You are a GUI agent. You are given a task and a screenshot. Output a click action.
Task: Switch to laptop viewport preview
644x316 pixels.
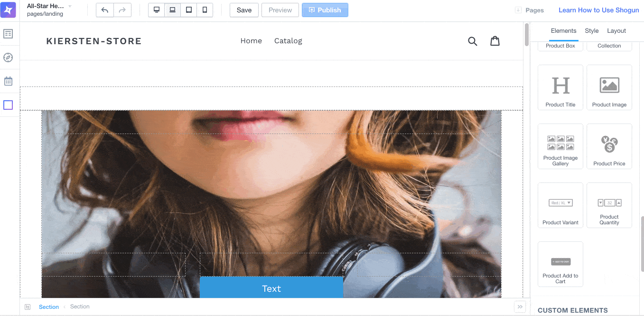tap(173, 10)
